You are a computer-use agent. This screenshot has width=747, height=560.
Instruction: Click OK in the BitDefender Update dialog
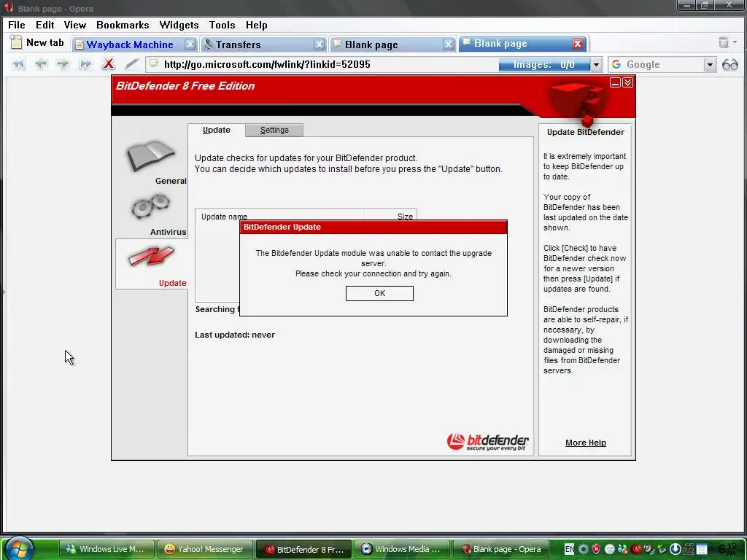point(379,293)
